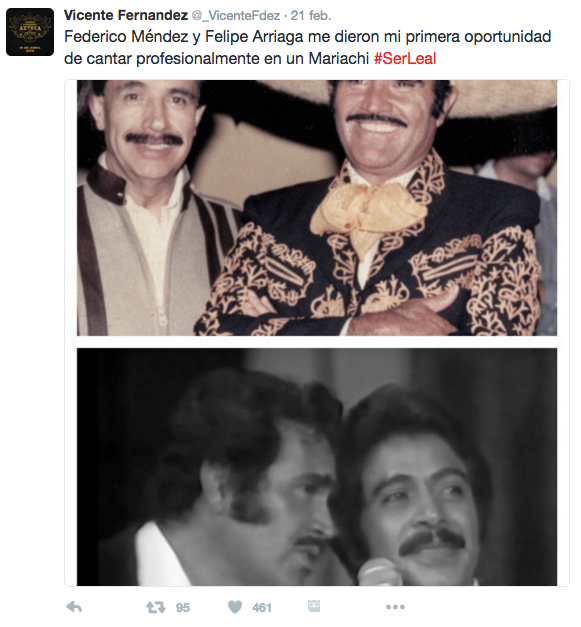Click the microphone in the lower photo
Screen dimensions: 581x627
point(378,572)
